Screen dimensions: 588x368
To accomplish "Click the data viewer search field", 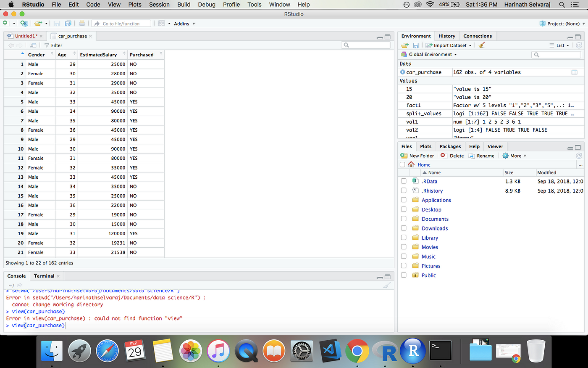I will coord(366,45).
